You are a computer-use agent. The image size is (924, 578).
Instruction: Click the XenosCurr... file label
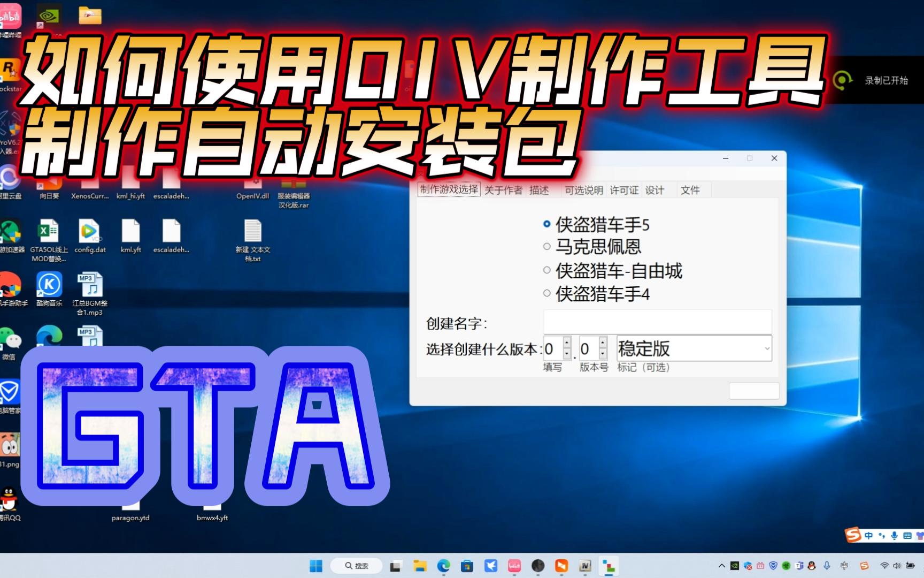(90, 196)
